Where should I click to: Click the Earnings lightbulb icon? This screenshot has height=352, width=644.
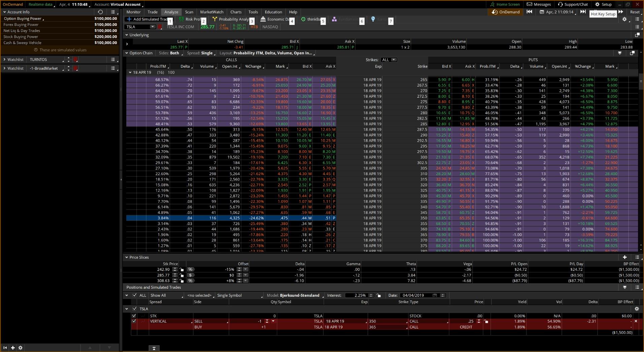[x=373, y=19]
